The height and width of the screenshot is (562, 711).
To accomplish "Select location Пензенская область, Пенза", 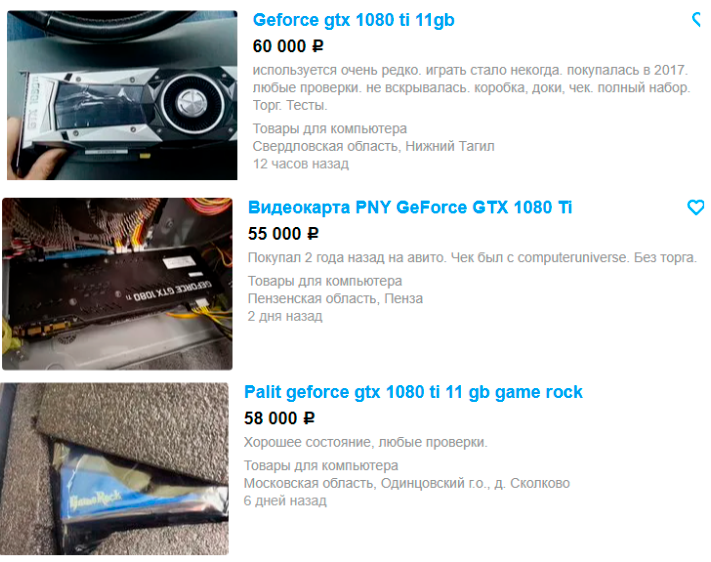I will 336,298.
